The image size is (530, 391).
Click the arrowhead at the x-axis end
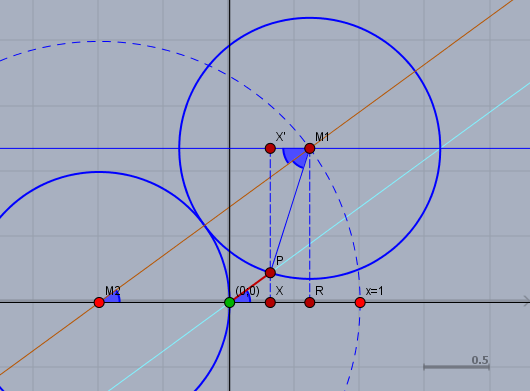click(526, 301)
